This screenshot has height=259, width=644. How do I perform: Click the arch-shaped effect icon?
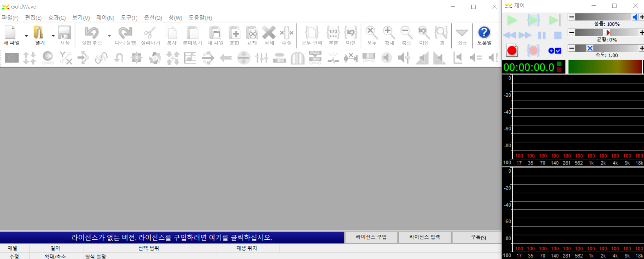(x=297, y=57)
